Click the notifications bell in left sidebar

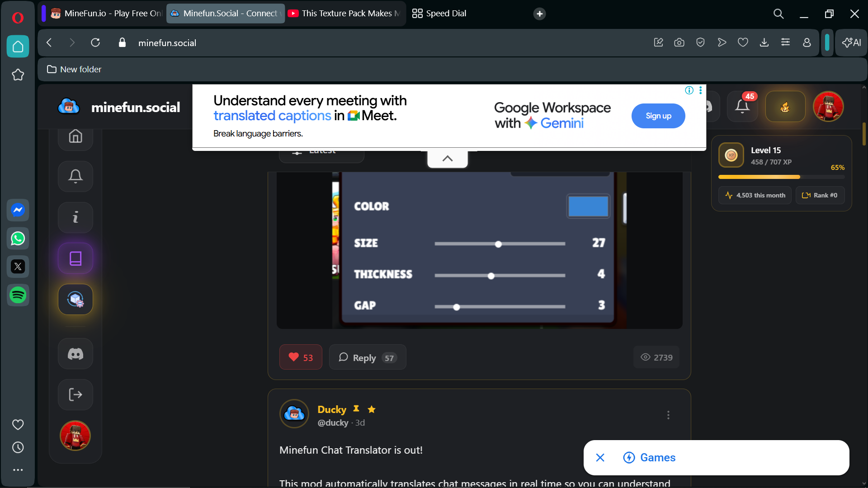point(75,176)
